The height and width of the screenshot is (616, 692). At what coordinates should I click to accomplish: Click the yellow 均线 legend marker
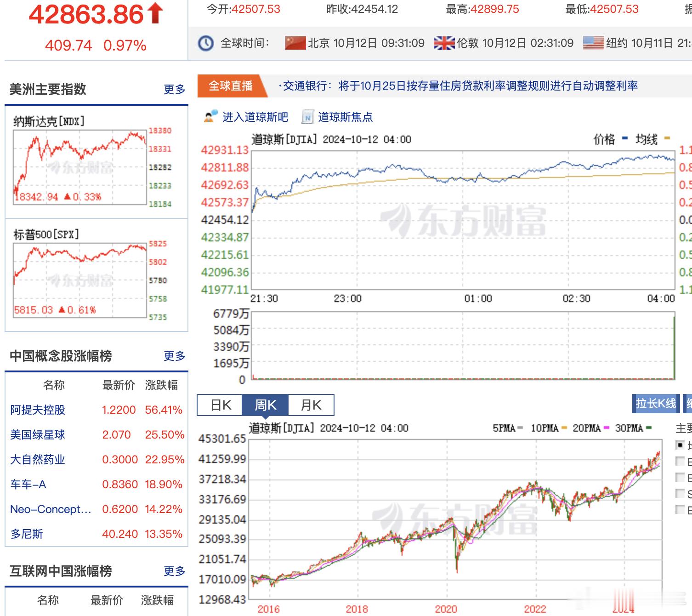[667, 138]
